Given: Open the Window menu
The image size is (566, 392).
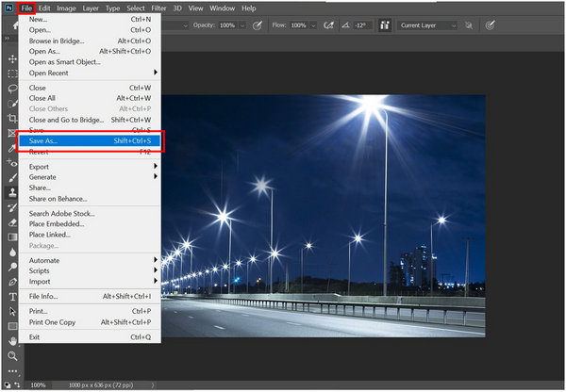Looking at the screenshot, I should tap(222, 8).
